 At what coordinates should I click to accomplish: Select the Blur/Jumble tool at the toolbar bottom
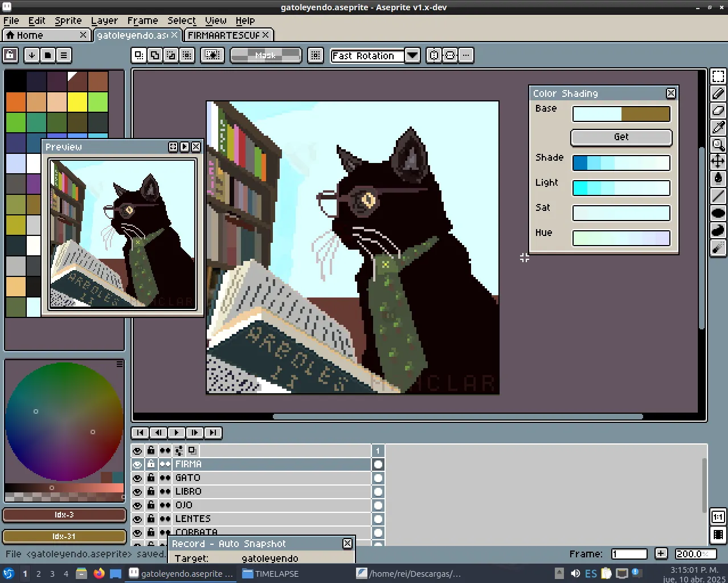coord(718,247)
